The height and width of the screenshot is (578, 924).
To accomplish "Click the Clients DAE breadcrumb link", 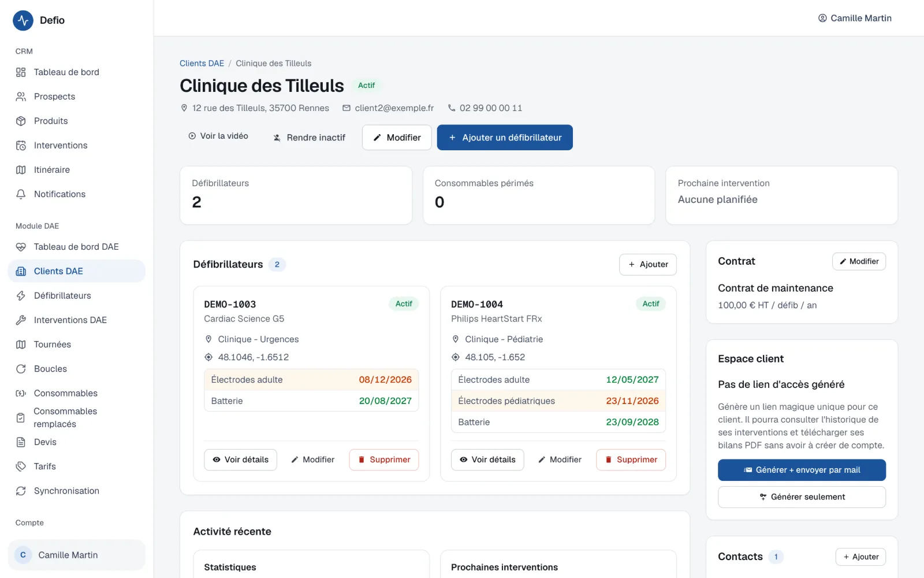I will (202, 64).
